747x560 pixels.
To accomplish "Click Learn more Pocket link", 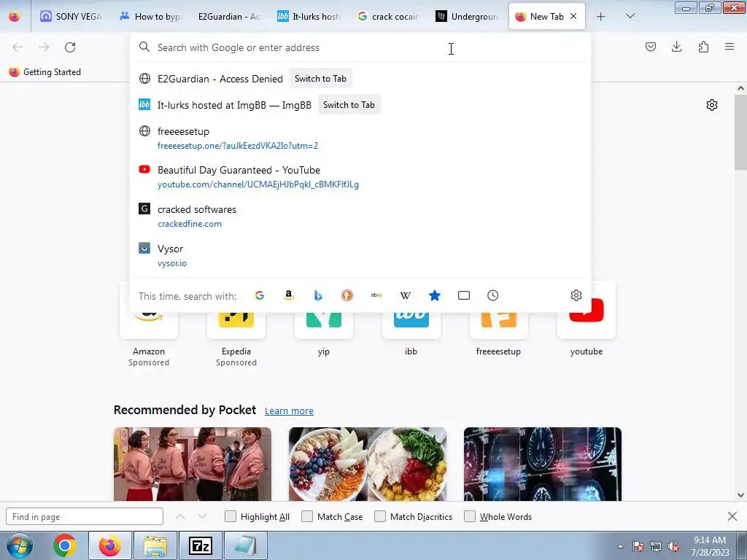I will click(x=289, y=411).
